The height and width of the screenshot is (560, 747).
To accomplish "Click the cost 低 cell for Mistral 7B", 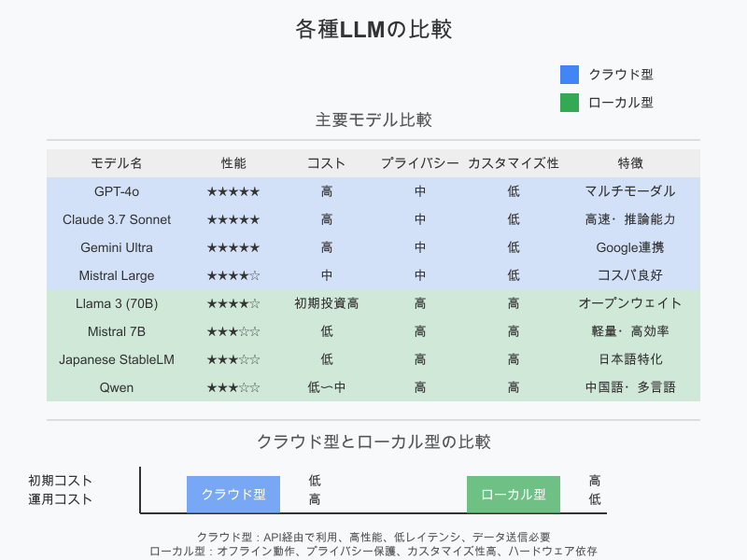I will [x=326, y=331].
